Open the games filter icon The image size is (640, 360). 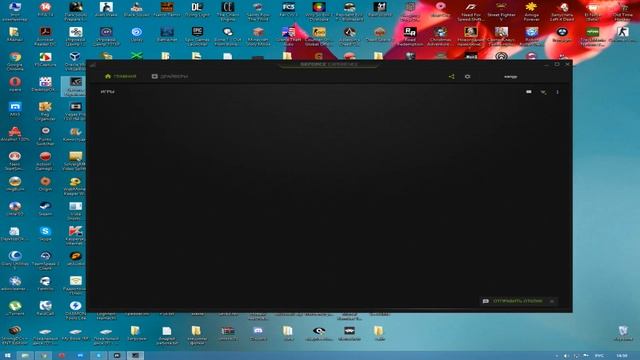coord(543,92)
